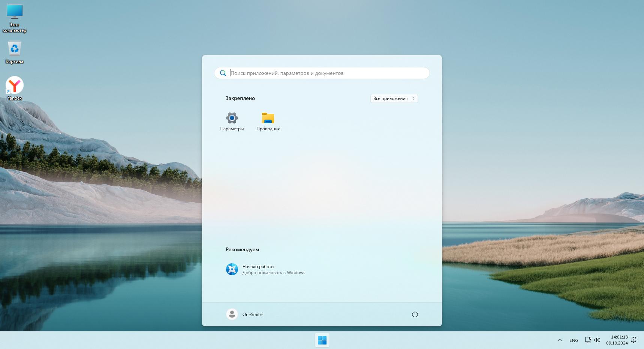Expand the Все приложения list

click(x=394, y=98)
